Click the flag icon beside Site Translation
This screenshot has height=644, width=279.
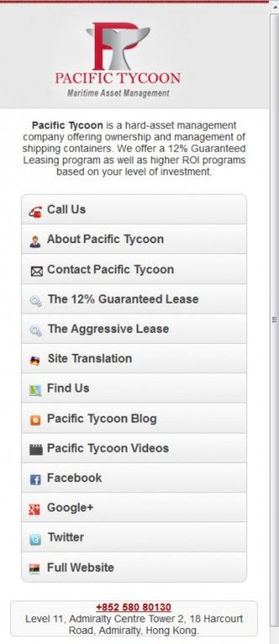[35, 361]
